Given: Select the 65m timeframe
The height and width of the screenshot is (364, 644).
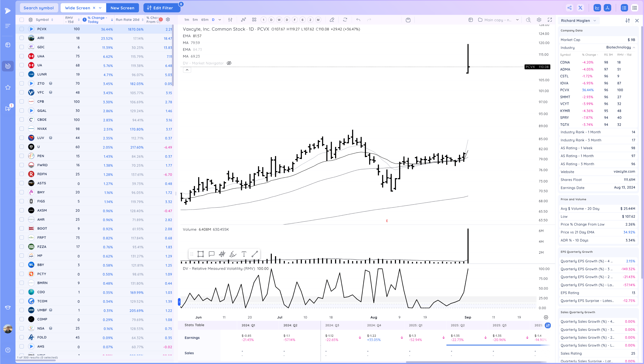Looking at the screenshot, I should pos(204,20).
